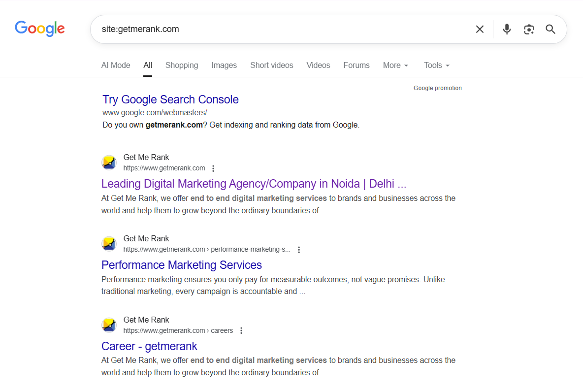Click the Get Me Rank favicon on first result
The width and height of the screenshot is (583, 392).
109,162
